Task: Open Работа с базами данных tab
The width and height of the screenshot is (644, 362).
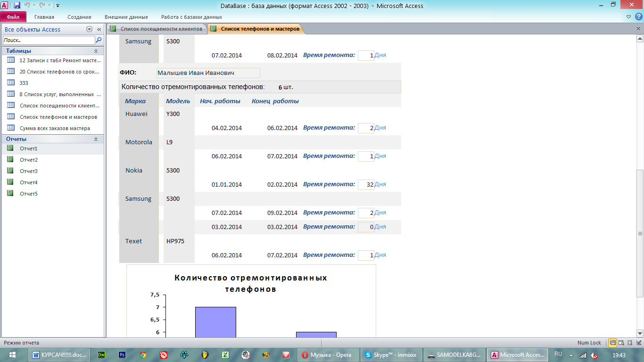Action: pos(191,17)
